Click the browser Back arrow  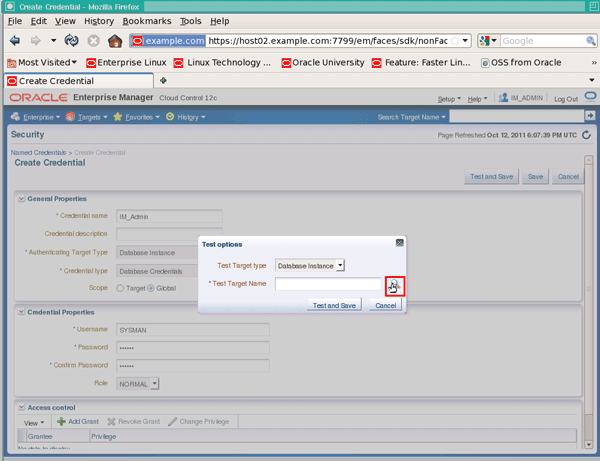tap(15, 40)
